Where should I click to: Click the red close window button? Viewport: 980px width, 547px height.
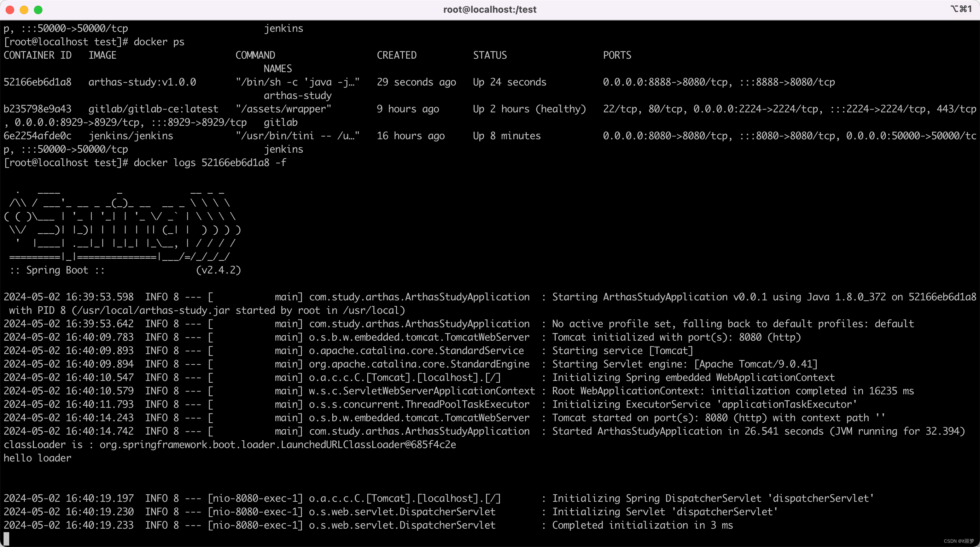(10, 10)
